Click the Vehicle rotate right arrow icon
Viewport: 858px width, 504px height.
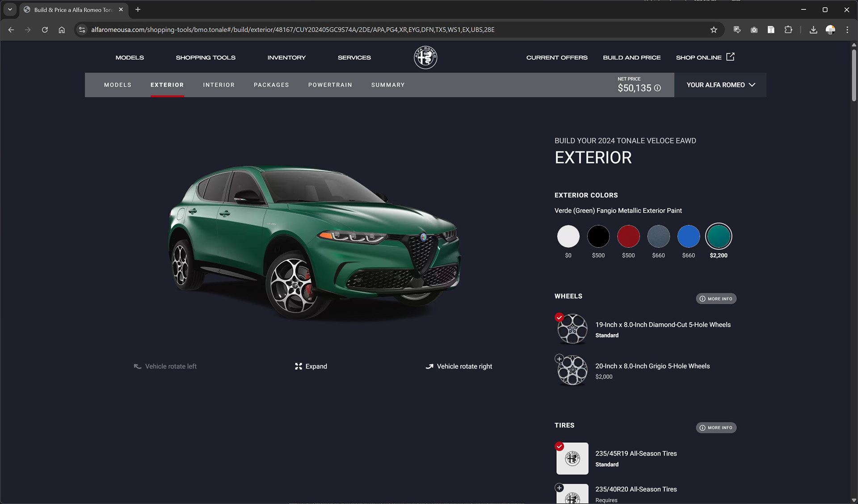click(x=429, y=366)
